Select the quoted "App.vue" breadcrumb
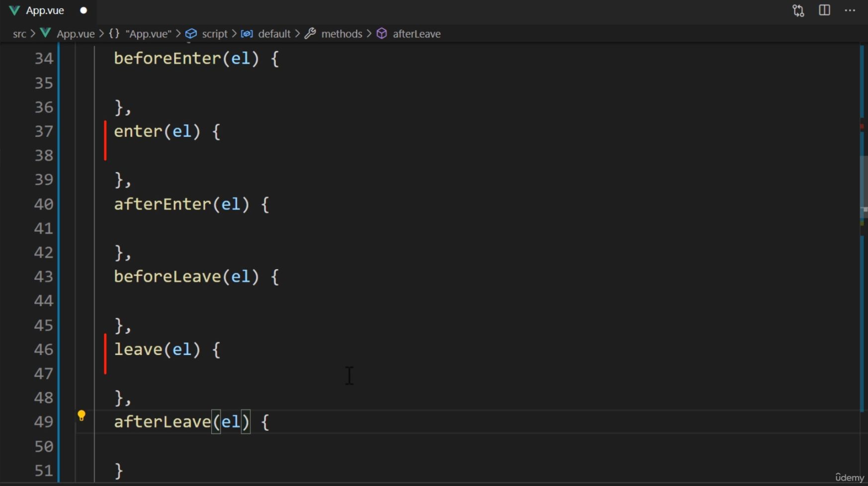This screenshot has height=486, width=868. coord(148,34)
